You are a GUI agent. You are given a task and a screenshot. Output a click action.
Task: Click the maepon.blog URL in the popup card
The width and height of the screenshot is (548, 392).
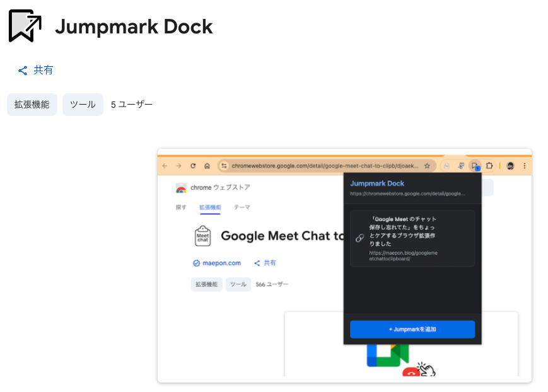[404, 256]
